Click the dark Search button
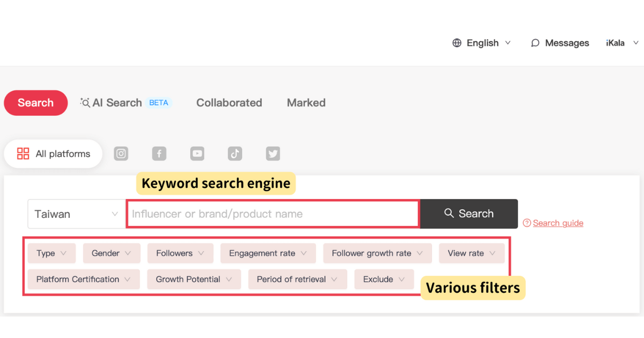Image resolution: width=644 pixels, height=338 pixels. pyautogui.click(x=469, y=214)
